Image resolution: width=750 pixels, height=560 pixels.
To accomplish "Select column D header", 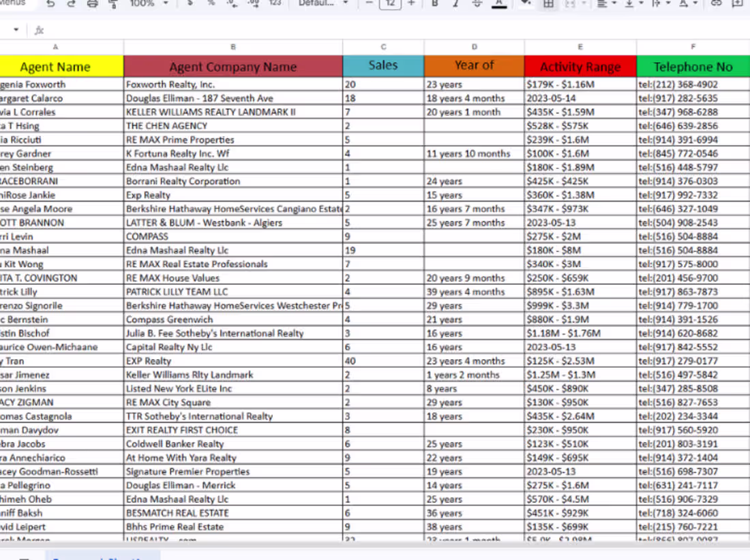I will point(474,47).
